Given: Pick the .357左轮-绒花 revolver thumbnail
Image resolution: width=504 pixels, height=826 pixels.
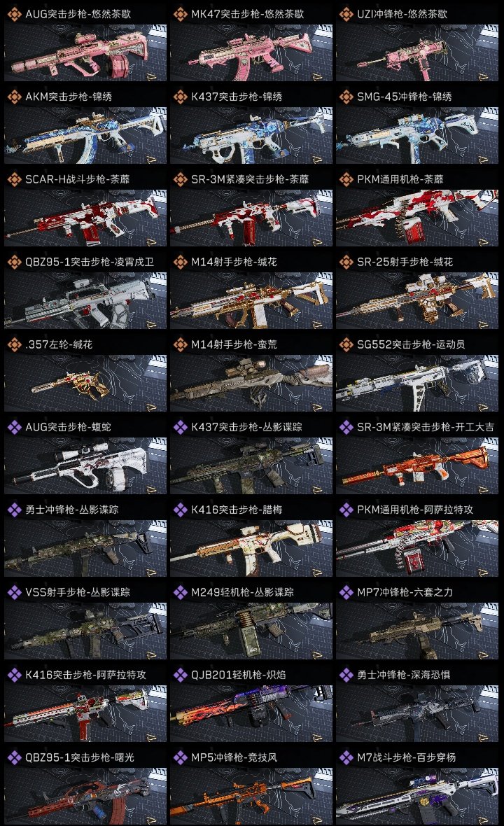Looking at the screenshot, I should point(85,384).
